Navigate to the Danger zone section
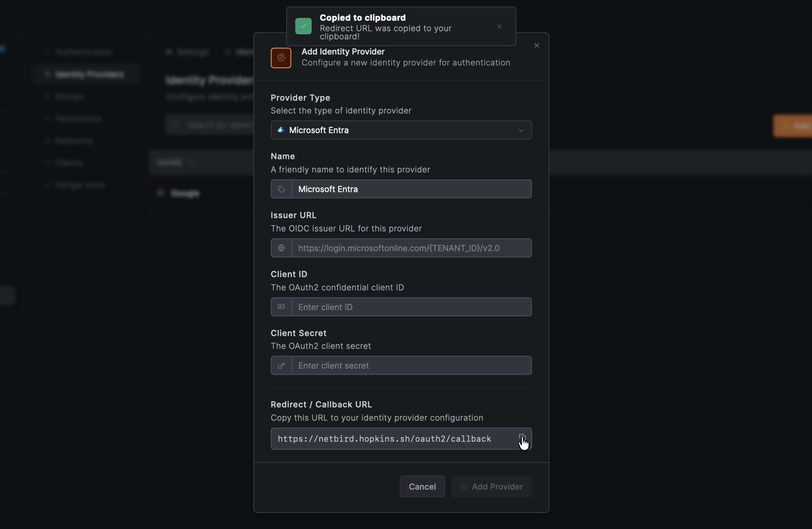Image resolution: width=812 pixels, height=529 pixels. pyautogui.click(x=80, y=185)
